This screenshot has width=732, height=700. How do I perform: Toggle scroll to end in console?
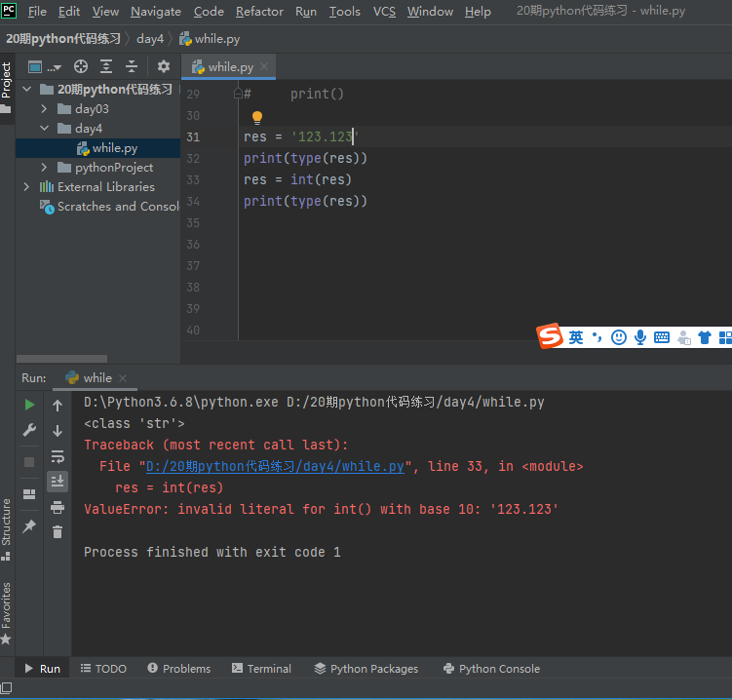pyautogui.click(x=58, y=481)
